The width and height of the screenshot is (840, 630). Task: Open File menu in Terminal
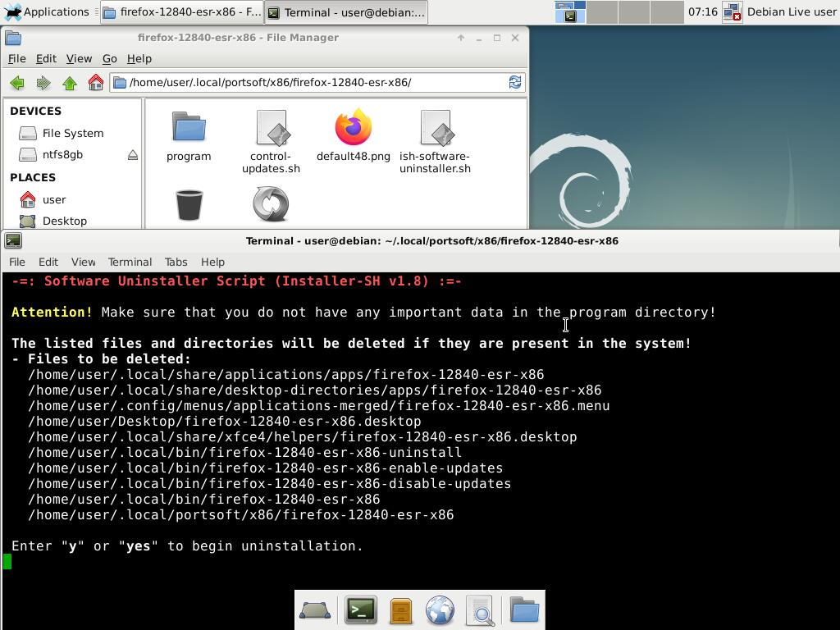click(x=17, y=262)
